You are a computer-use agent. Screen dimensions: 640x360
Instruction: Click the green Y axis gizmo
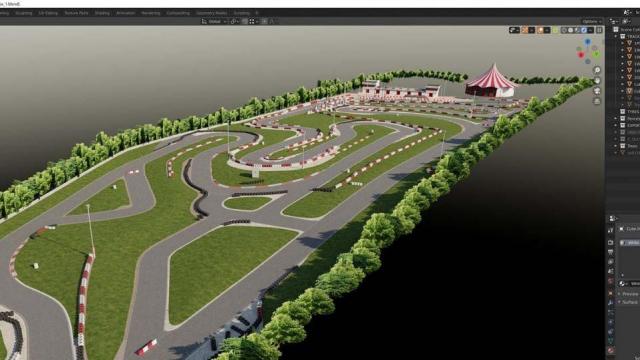click(596, 53)
